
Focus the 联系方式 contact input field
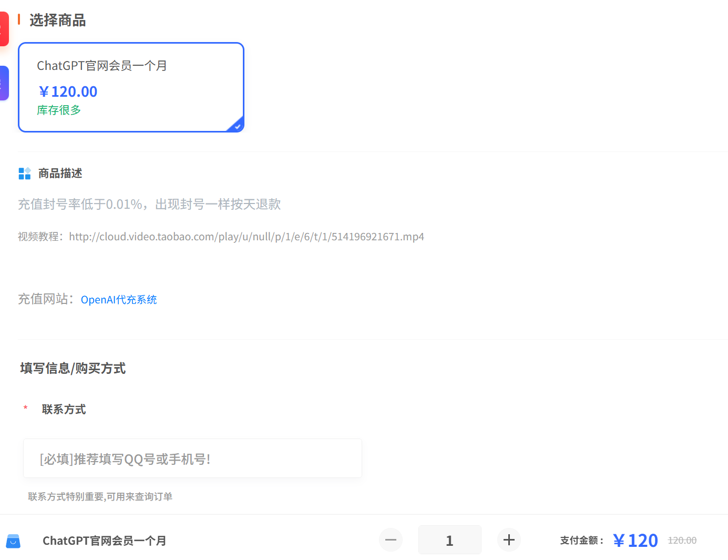(192, 459)
